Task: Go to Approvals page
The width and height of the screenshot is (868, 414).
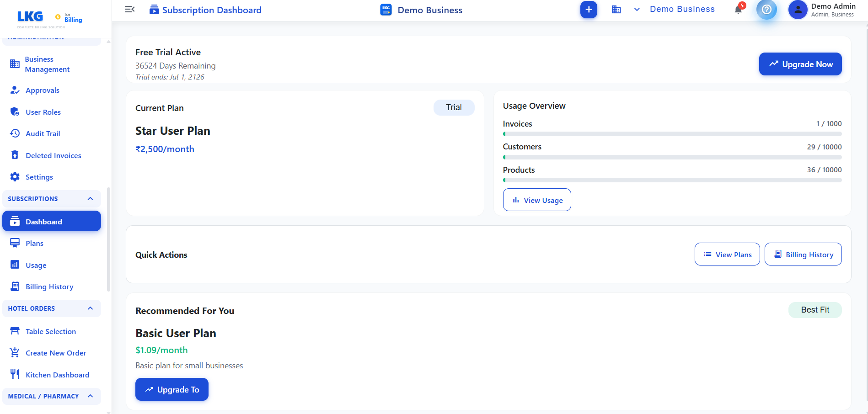Action: pyautogui.click(x=52, y=90)
